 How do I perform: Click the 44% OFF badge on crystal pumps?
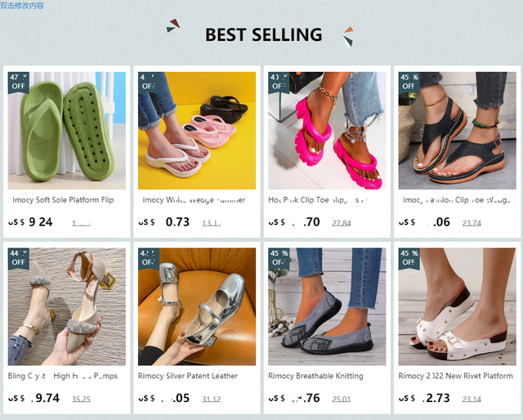tap(18, 257)
